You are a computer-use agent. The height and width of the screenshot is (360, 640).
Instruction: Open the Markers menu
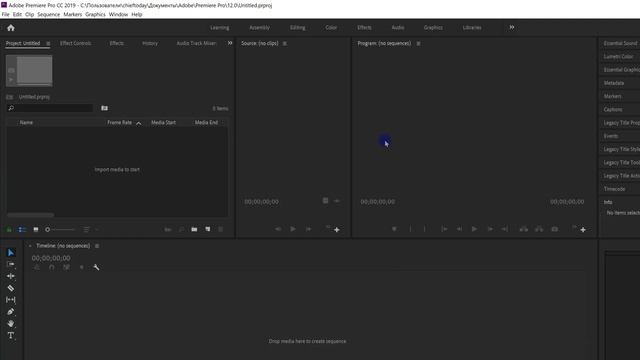pyautogui.click(x=73, y=14)
